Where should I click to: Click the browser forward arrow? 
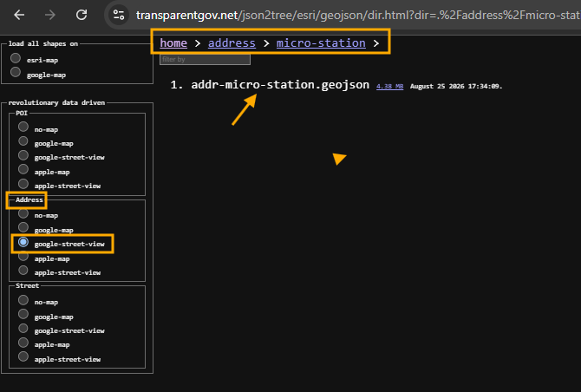[49, 15]
